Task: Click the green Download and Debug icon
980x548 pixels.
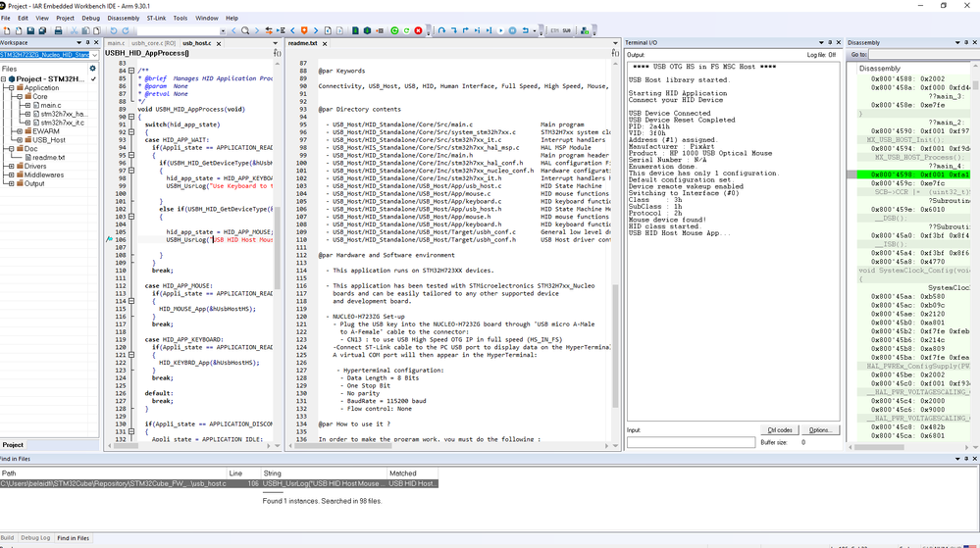Action: point(394,30)
